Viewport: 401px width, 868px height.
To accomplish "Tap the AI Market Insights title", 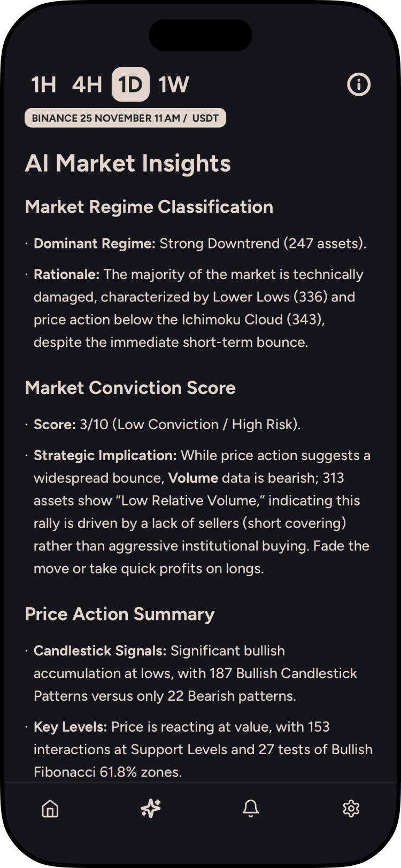I will (128, 164).
